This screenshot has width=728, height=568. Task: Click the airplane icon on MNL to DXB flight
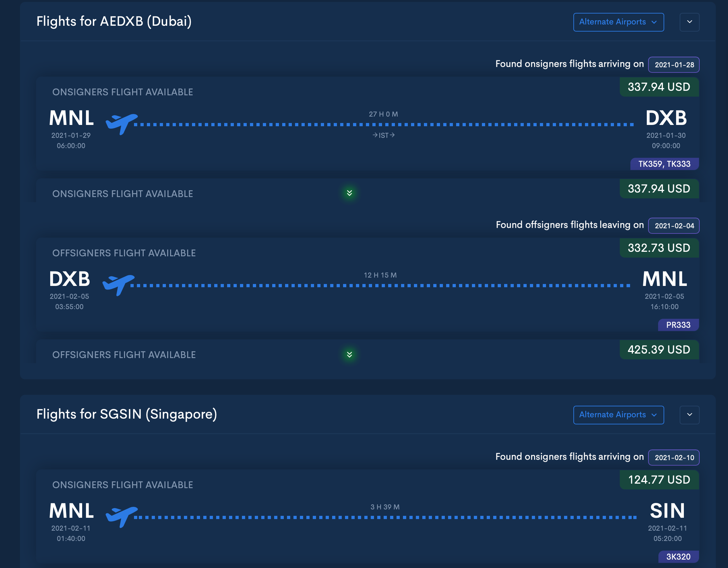(121, 124)
